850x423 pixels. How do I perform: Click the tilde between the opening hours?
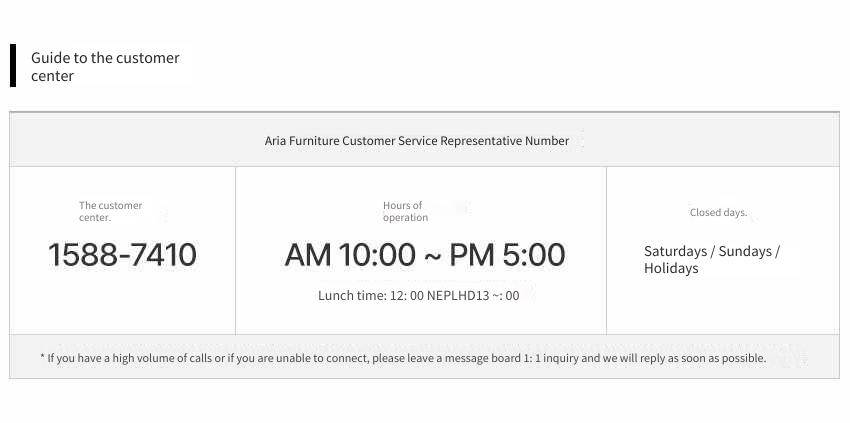click(x=433, y=256)
